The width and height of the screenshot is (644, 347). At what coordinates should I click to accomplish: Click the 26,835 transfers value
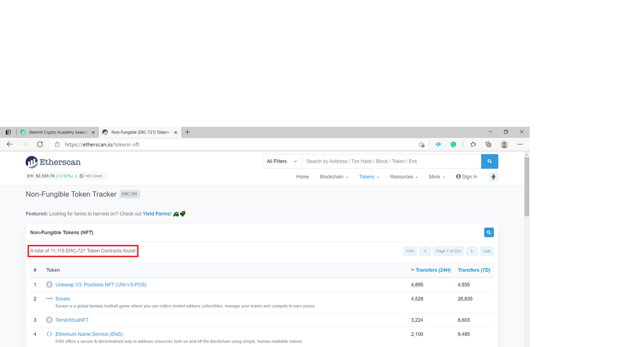(x=465, y=299)
